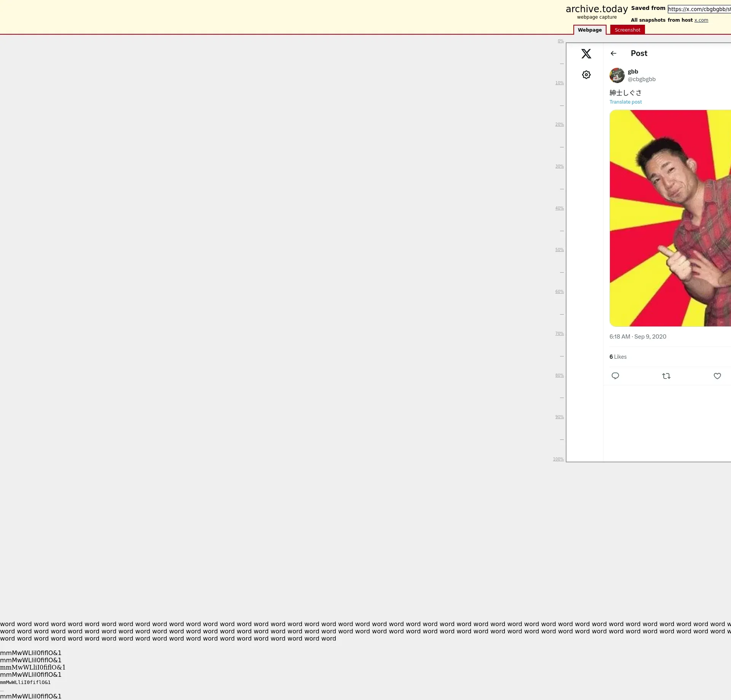Click the Translate post link
This screenshot has height=700, width=731.
coord(625,102)
